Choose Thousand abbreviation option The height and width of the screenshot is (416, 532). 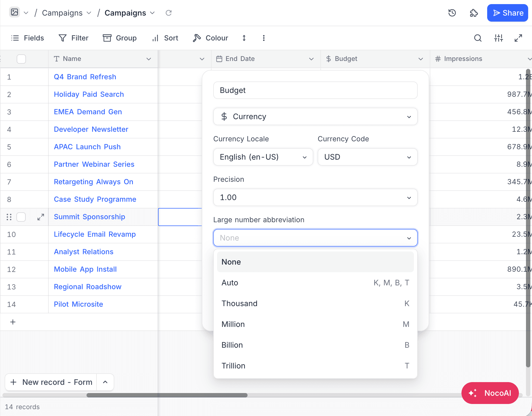(x=315, y=303)
